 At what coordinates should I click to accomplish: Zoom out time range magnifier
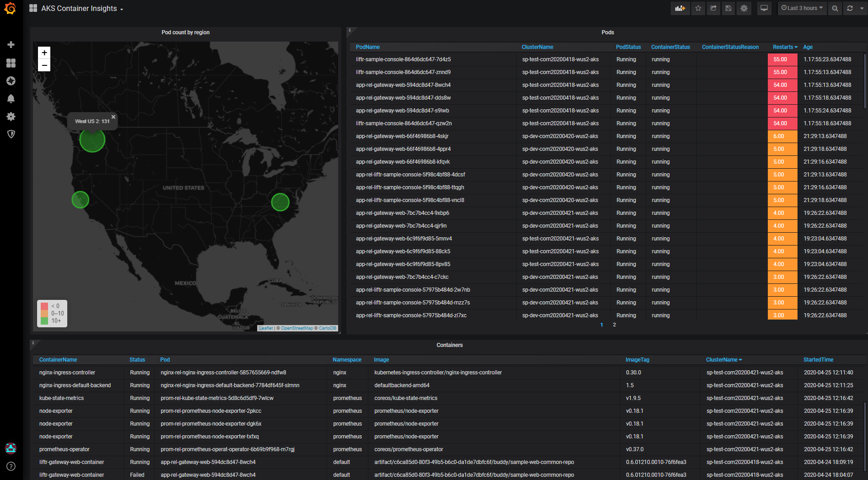[x=835, y=8]
